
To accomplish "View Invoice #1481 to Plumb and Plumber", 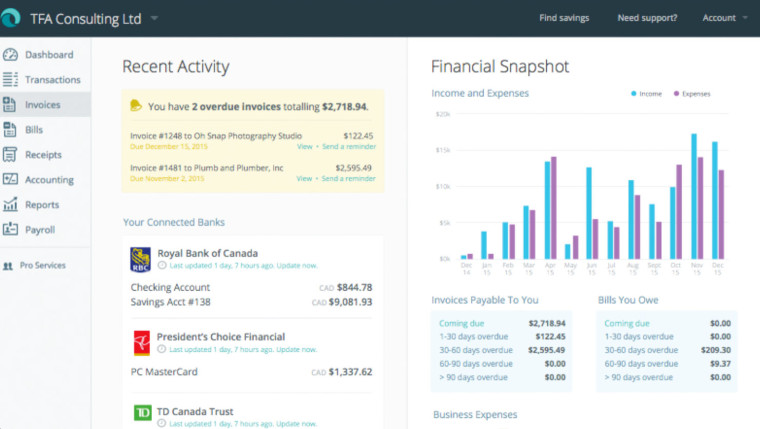I will coord(304,179).
